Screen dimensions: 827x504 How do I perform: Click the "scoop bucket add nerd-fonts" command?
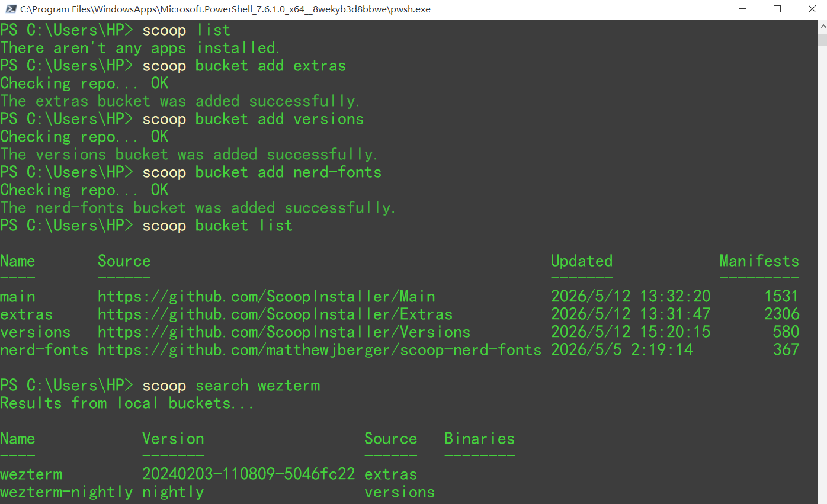point(262,172)
